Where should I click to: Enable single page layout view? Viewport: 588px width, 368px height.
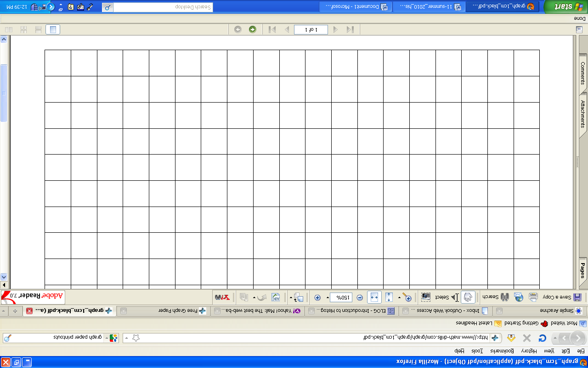(x=53, y=30)
